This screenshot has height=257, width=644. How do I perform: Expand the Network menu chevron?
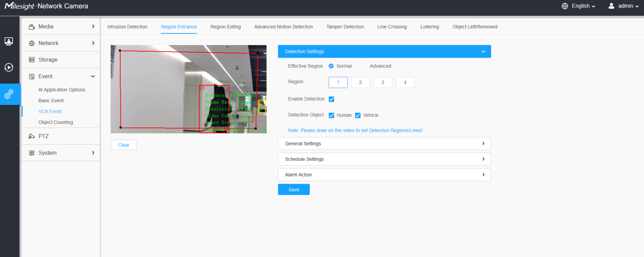tap(93, 43)
